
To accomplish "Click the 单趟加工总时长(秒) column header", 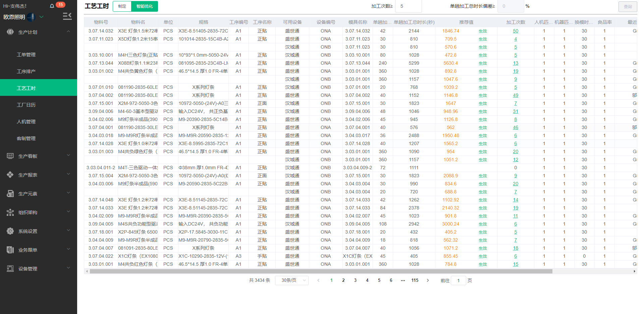I will [x=414, y=22].
